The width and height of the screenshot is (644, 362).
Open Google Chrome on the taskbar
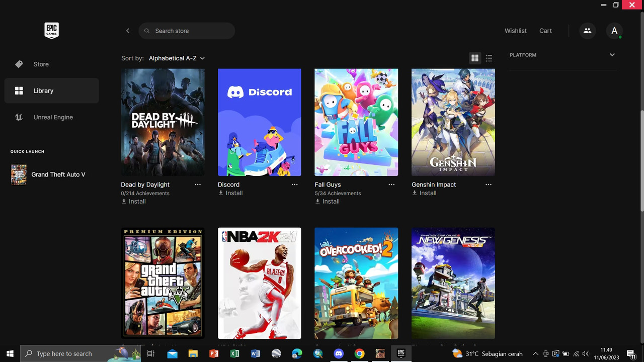pos(359,353)
